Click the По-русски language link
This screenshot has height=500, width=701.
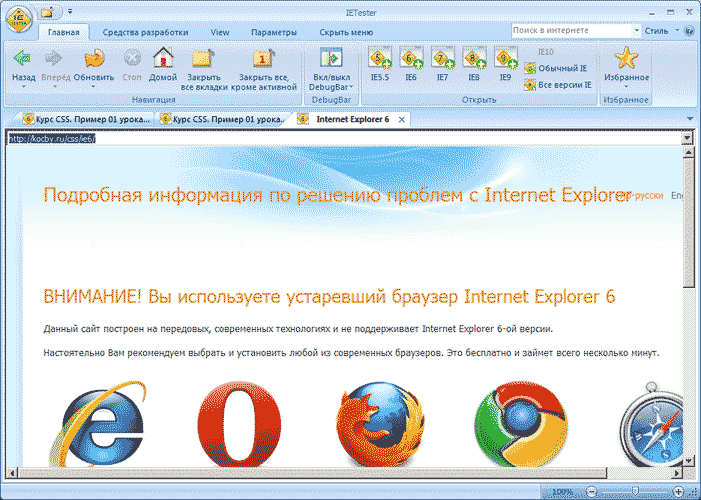click(644, 195)
